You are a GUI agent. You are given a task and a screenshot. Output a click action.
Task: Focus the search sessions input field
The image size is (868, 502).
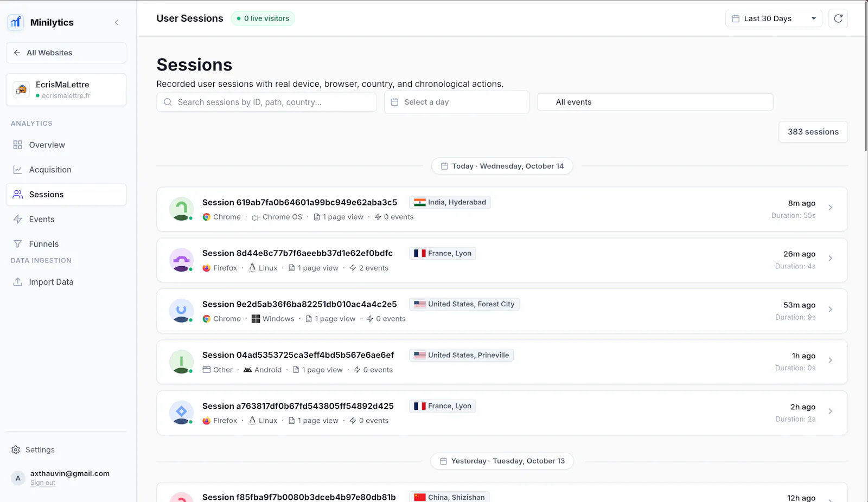click(266, 102)
